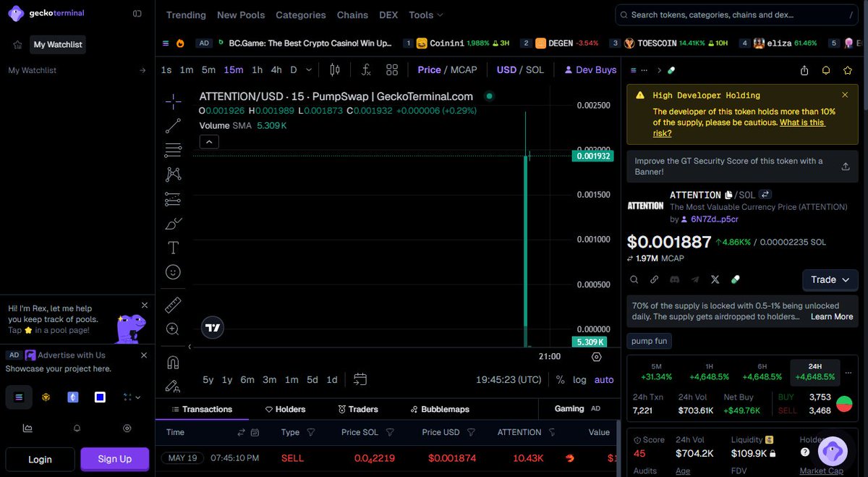This screenshot has height=477, width=868.
Task: Open the Trade dropdown button
Action: pyautogui.click(x=830, y=279)
